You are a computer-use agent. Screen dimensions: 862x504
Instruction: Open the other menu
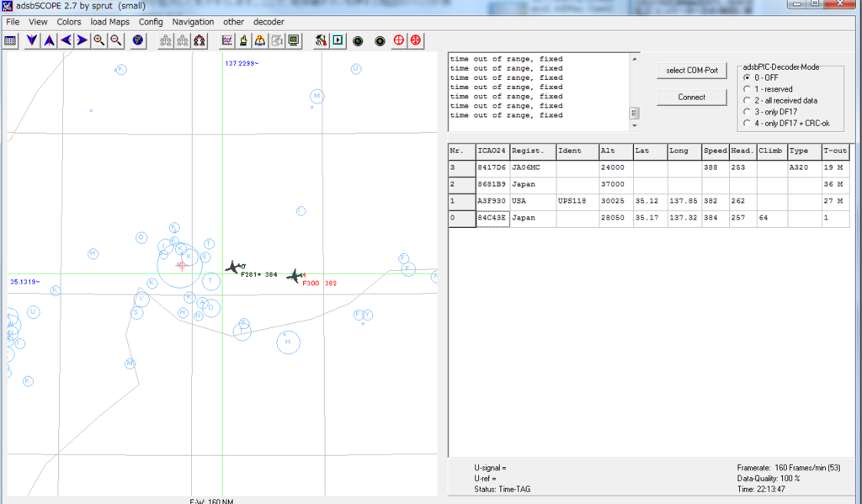click(234, 22)
